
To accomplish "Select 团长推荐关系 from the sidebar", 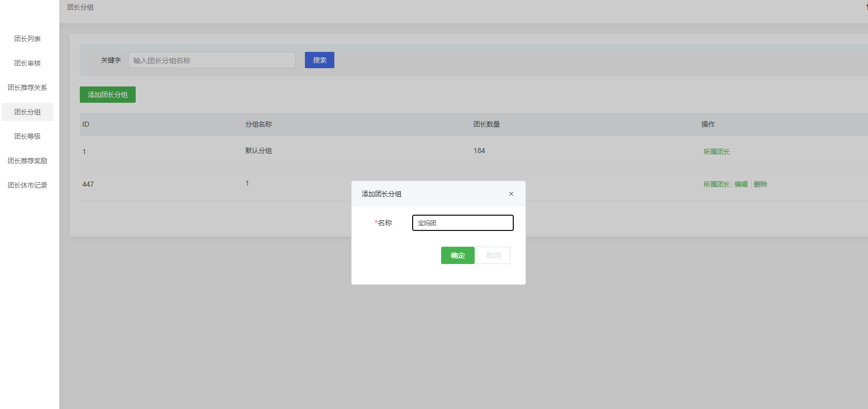I will coord(27,87).
